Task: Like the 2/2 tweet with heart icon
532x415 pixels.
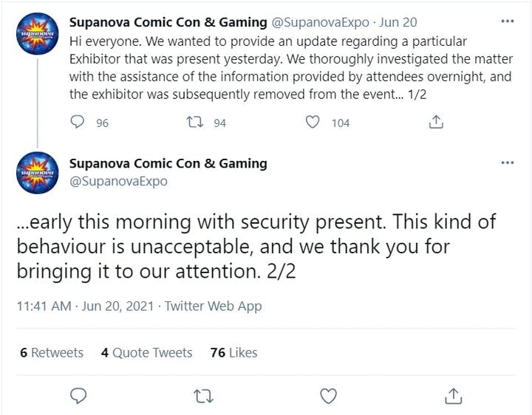Action: click(329, 396)
